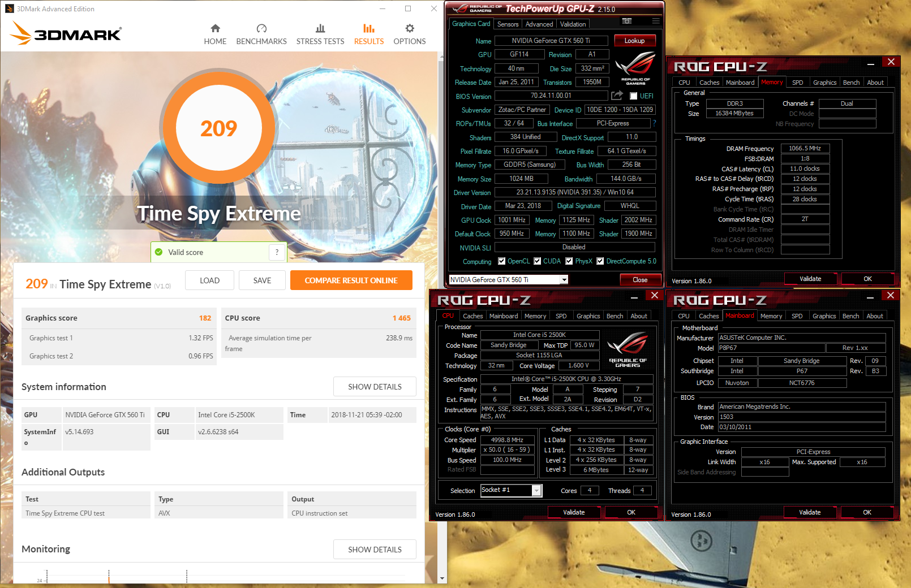Click Memory tab in mainboard CPU-Z window
The width and height of the screenshot is (911, 588).
[x=771, y=316]
